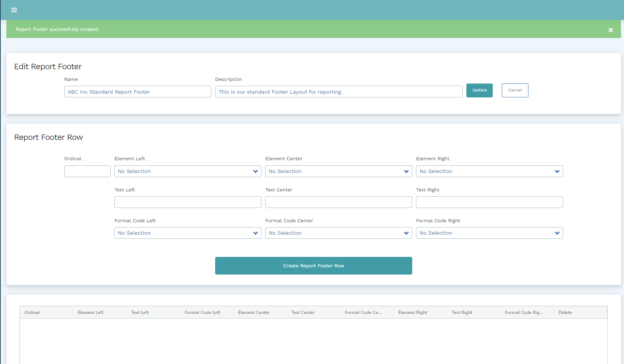Click the Name input field

click(x=138, y=92)
